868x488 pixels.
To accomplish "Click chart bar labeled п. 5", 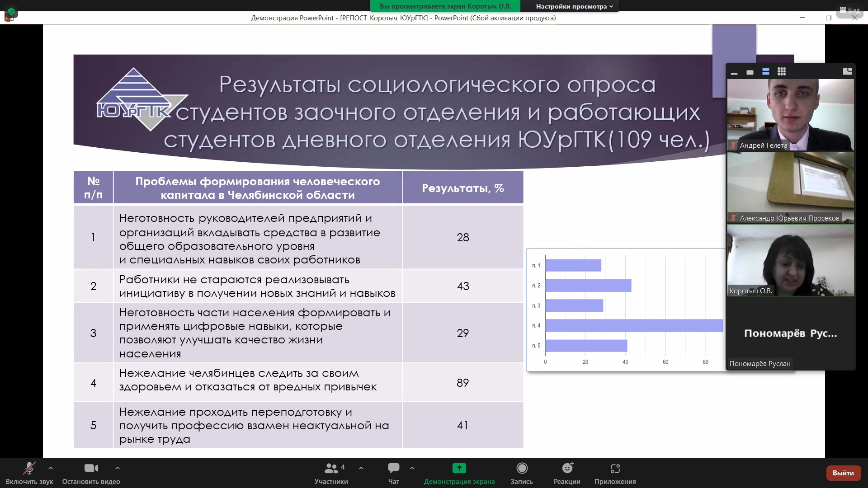I will [586, 346].
